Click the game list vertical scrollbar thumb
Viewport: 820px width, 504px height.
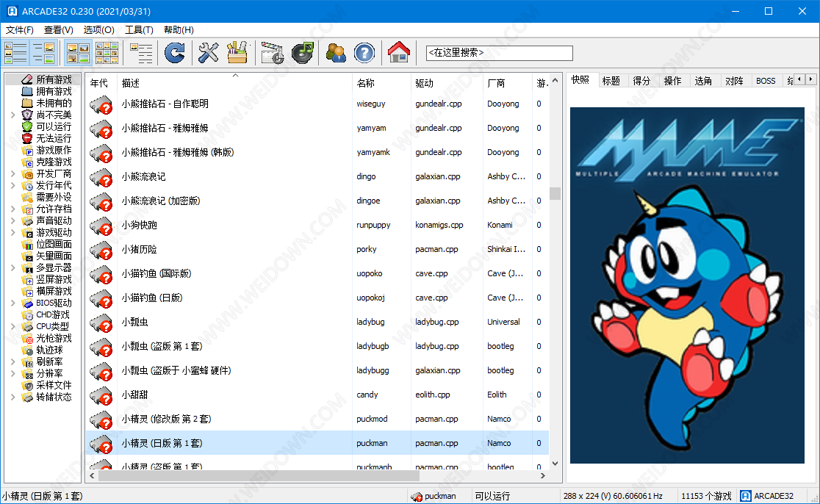tap(555, 193)
